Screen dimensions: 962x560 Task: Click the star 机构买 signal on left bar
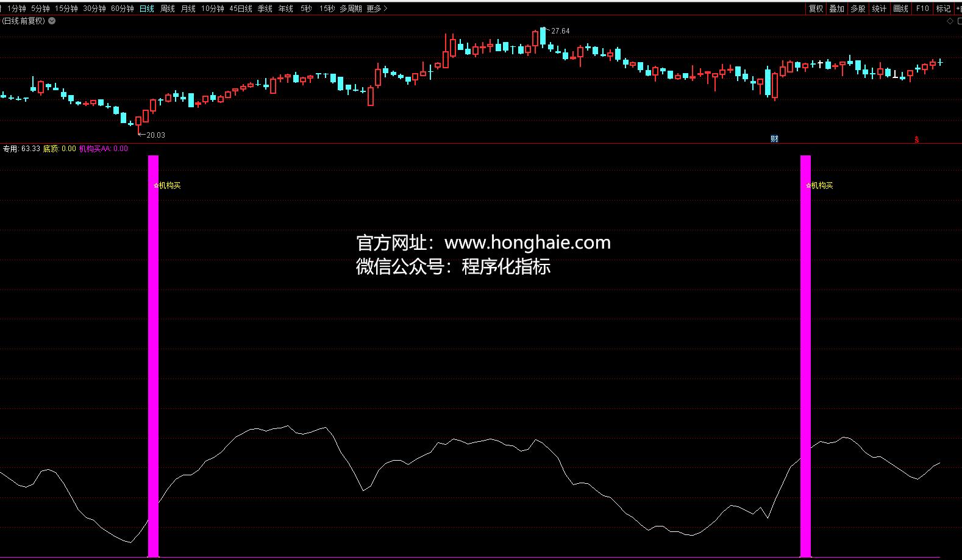click(168, 186)
